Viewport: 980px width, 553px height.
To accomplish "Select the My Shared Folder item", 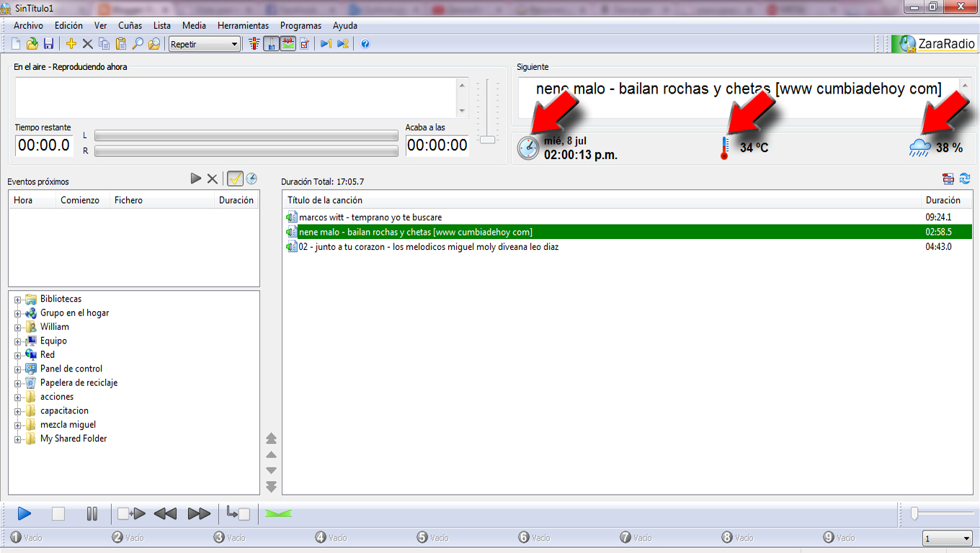I will point(73,439).
